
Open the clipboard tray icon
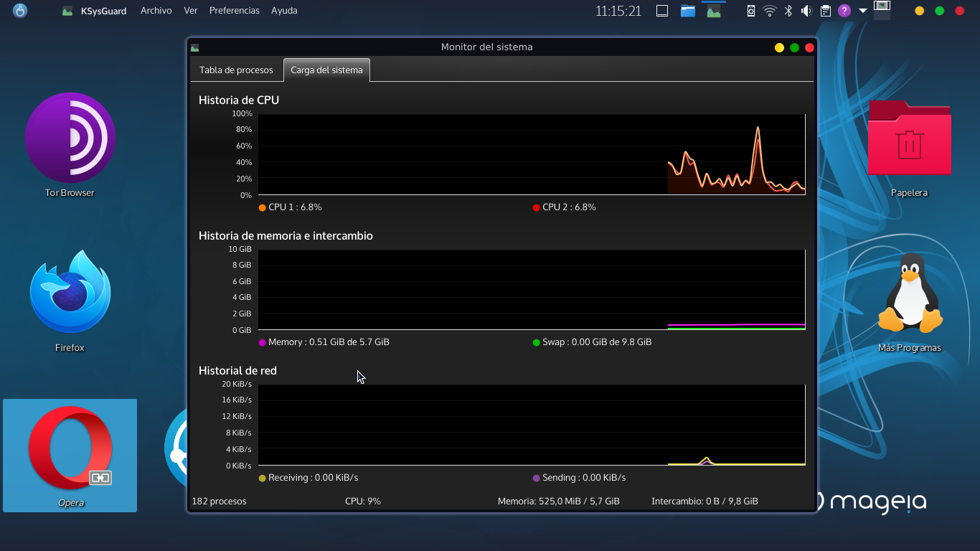pyautogui.click(x=826, y=11)
